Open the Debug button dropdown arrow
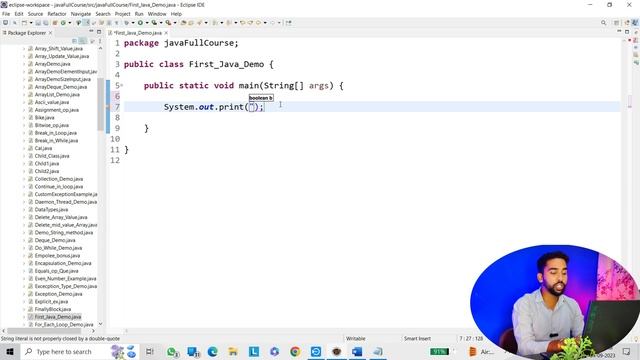Screen dimensions: 640x360 point(133,23)
